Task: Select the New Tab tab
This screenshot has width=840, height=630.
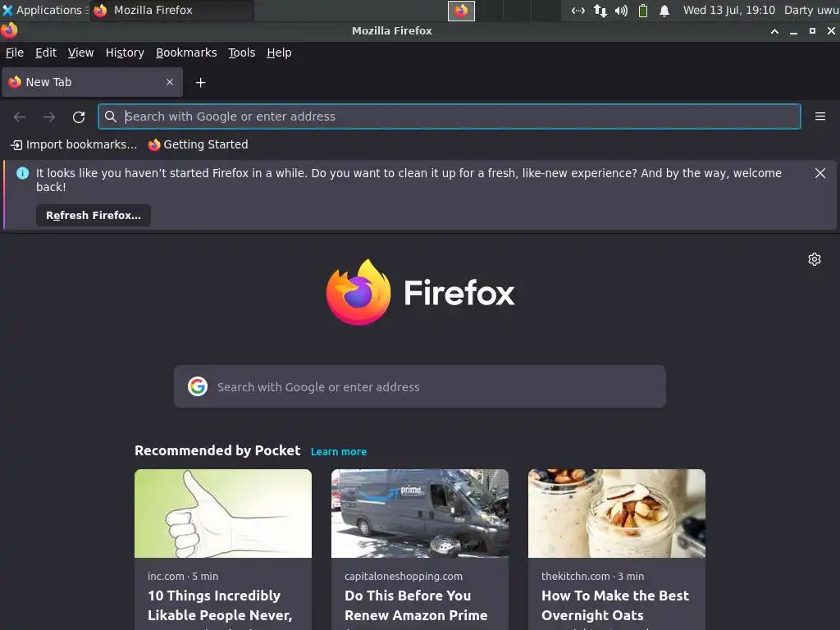Action: coord(92,82)
